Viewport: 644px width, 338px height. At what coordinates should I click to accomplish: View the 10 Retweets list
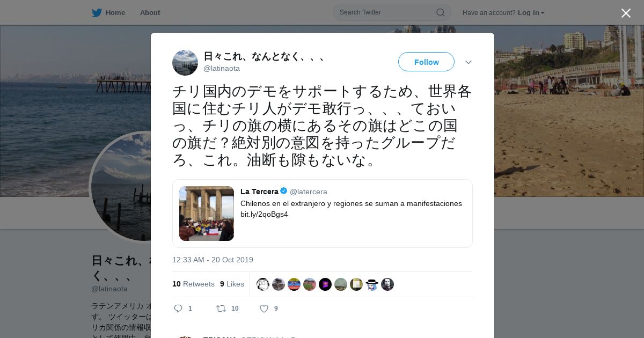[193, 284]
